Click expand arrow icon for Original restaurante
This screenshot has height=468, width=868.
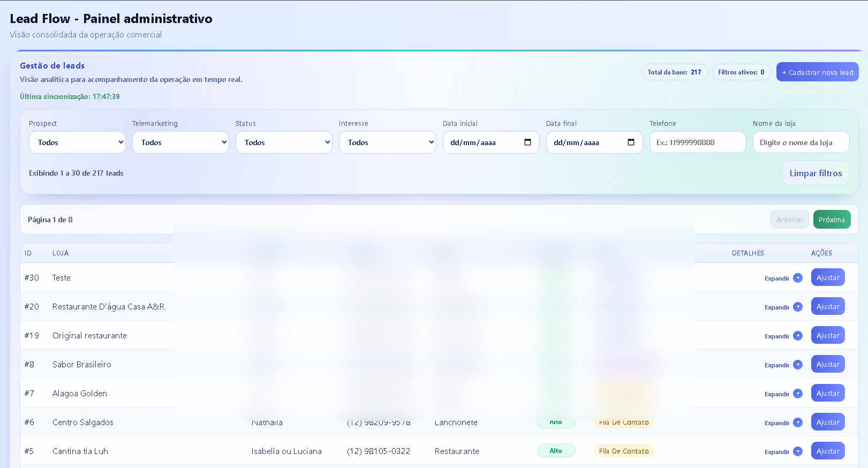click(x=798, y=336)
